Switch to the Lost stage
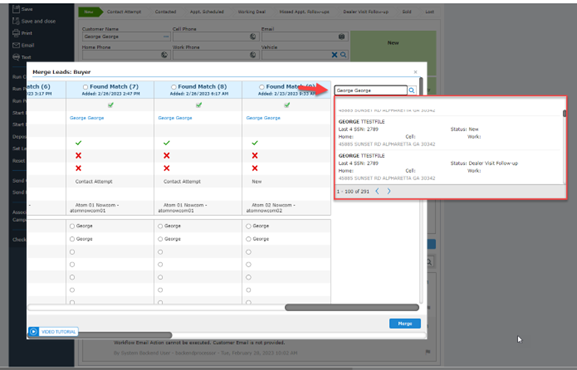 (x=430, y=12)
